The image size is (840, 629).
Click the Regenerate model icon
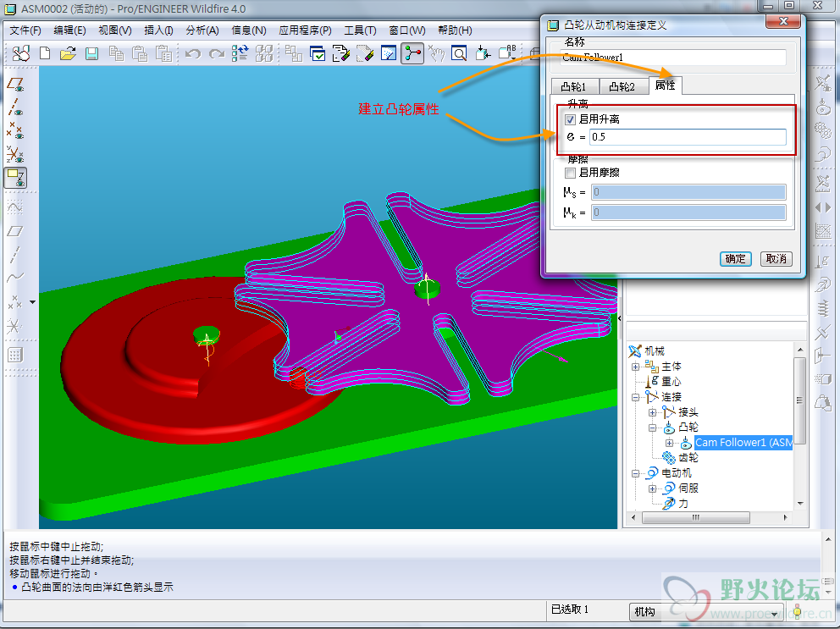click(240, 53)
